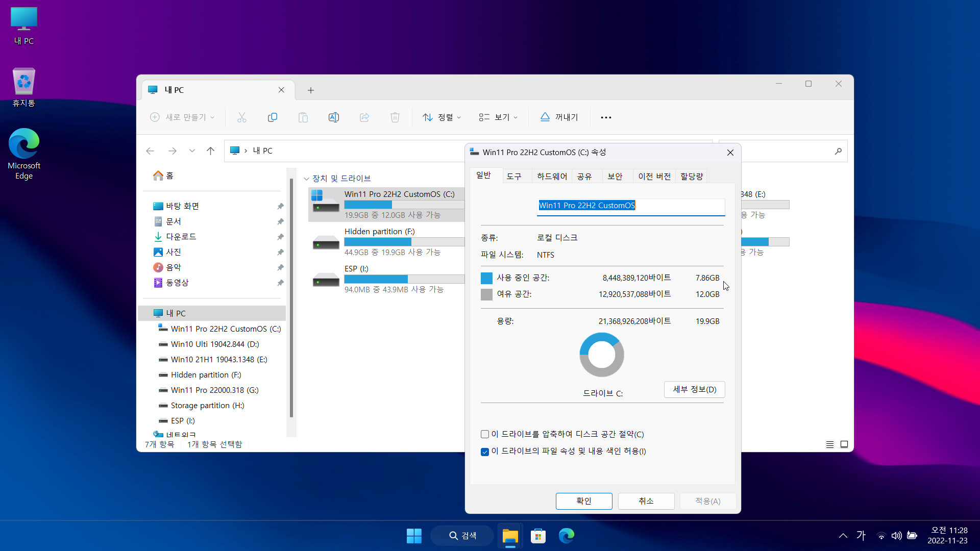
Task: Collapse the 장치 및 드라이브 group
Action: (x=306, y=179)
